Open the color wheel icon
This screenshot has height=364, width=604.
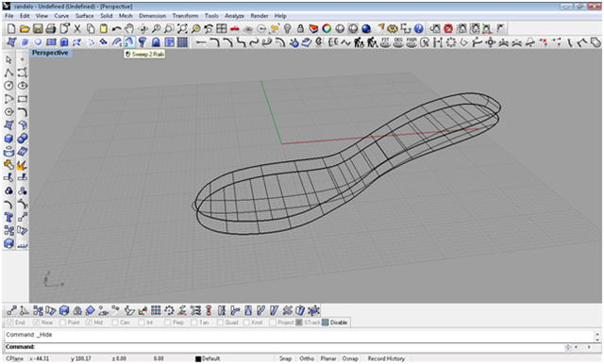(x=327, y=29)
